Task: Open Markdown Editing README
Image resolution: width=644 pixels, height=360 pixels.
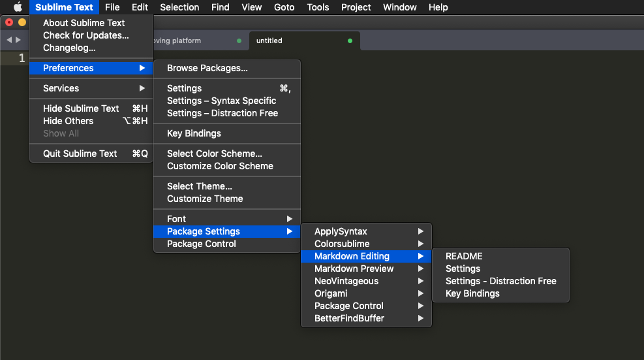Action: 500,256
